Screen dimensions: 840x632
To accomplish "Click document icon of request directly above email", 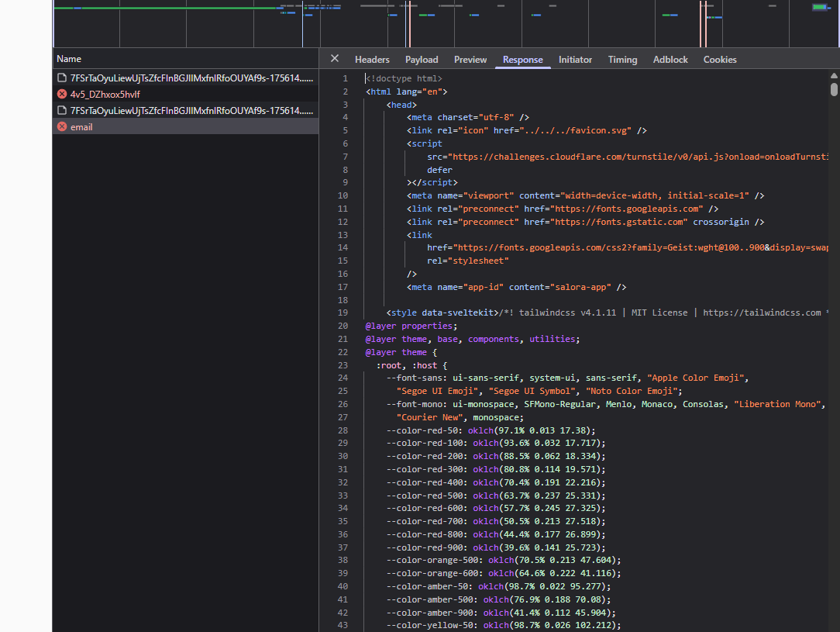I will pos(62,110).
